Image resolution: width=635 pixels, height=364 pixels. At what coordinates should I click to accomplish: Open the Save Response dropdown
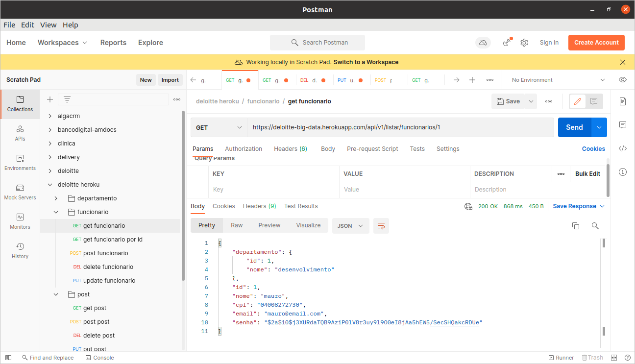pos(579,206)
